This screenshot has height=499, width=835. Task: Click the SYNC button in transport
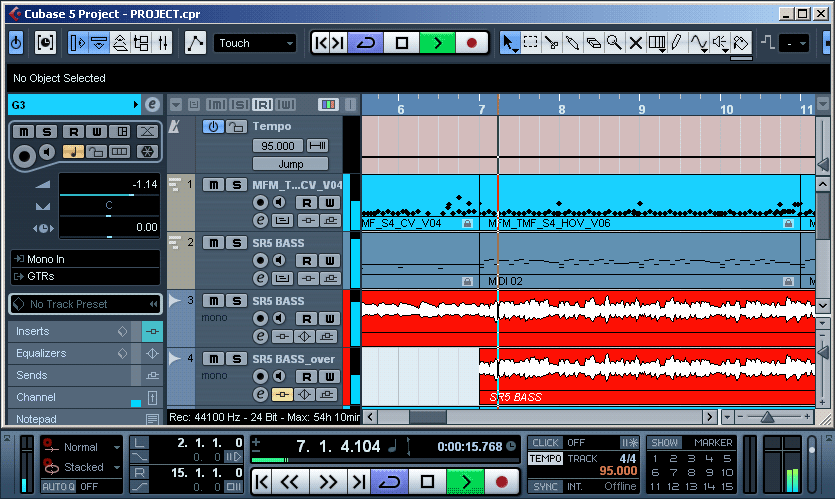click(545, 486)
